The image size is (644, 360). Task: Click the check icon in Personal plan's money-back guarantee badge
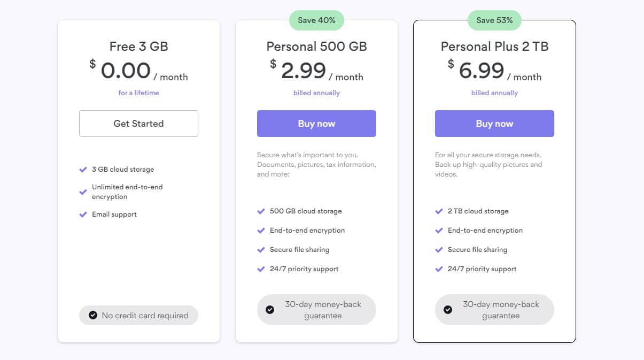point(270,310)
